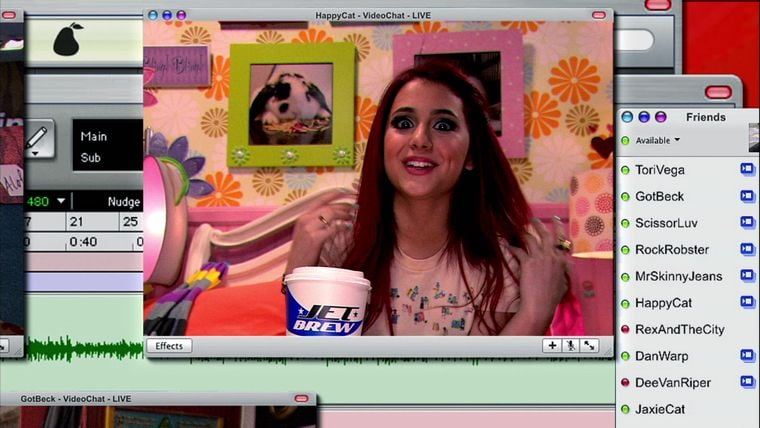760x428 pixels.
Task: Click the Friends panel title
Action: point(706,117)
